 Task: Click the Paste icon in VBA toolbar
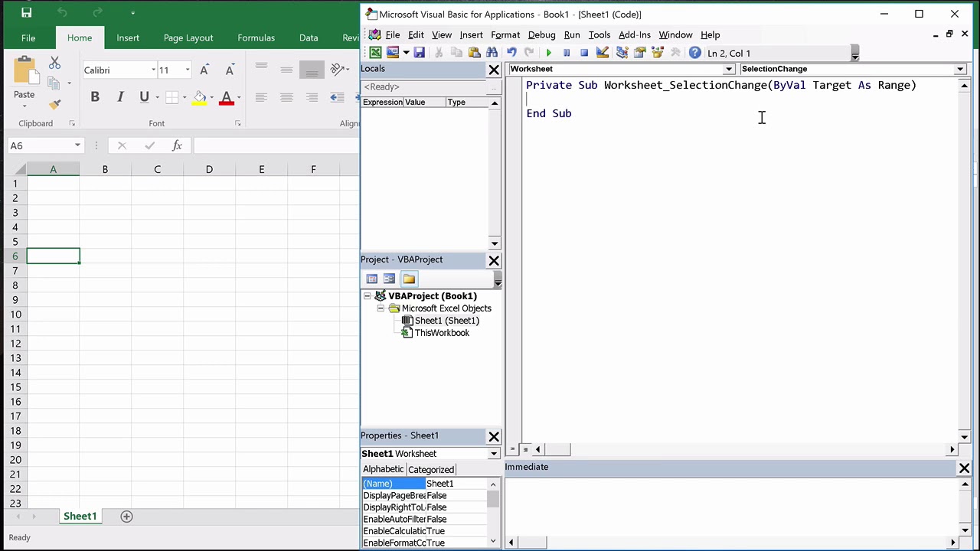pos(474,53)
